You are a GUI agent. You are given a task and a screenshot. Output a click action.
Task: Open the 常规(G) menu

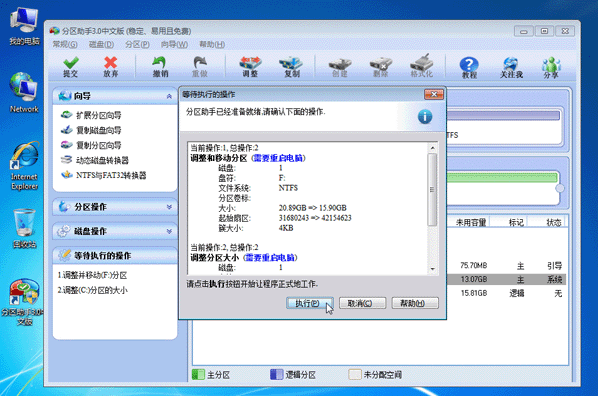[65, 45]
